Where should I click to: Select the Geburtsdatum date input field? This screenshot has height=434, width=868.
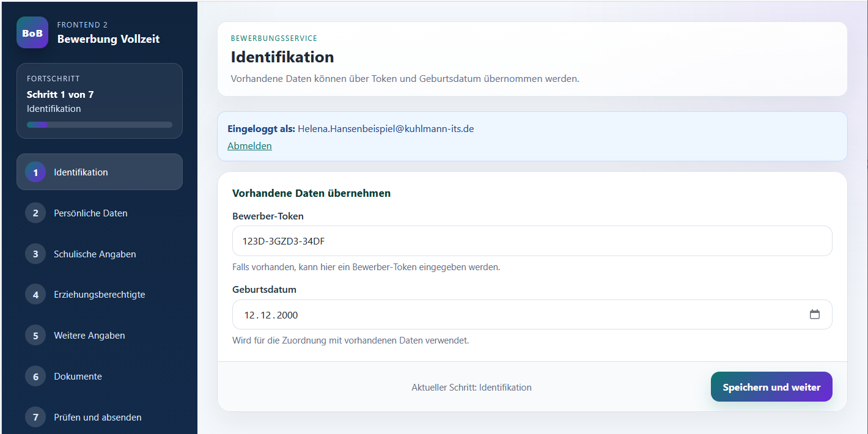[489, 314]
